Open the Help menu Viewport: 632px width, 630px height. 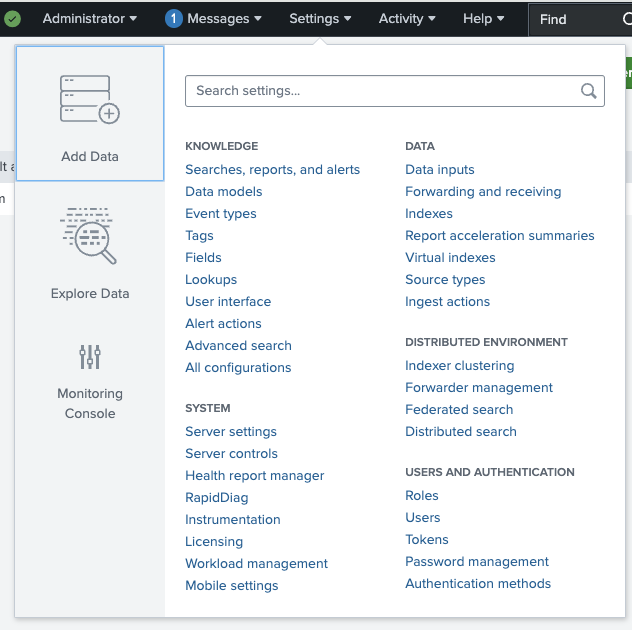click(x=484, y=19)
